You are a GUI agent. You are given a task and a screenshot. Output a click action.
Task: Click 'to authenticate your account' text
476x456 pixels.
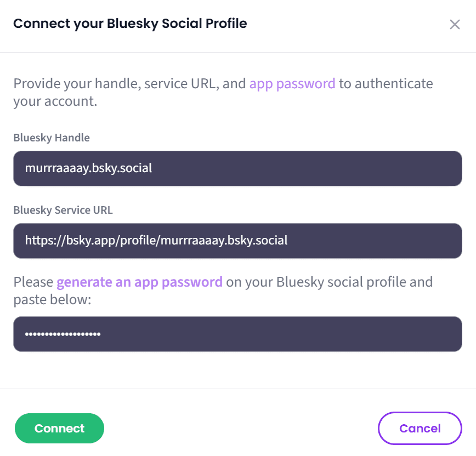pos(385,84)
